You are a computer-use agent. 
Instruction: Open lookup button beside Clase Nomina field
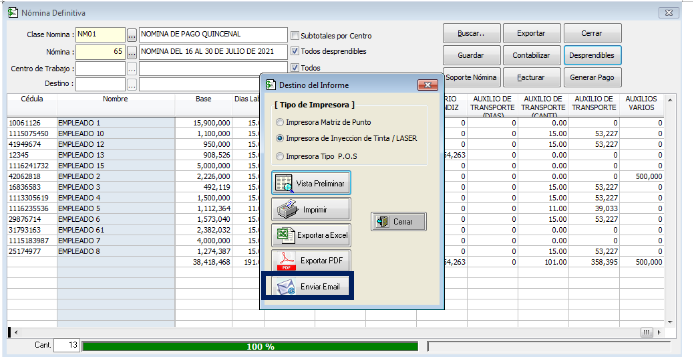tap(132, 35)
